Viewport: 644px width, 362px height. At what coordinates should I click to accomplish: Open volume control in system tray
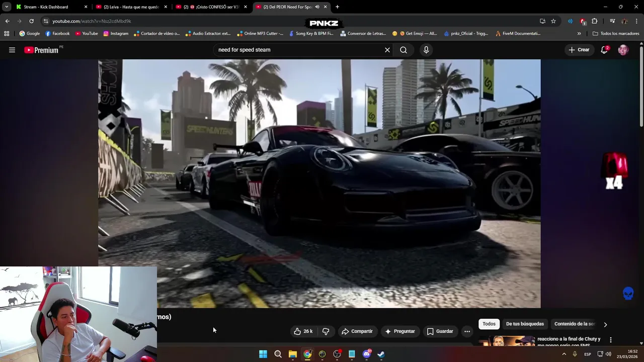[608, 354]
